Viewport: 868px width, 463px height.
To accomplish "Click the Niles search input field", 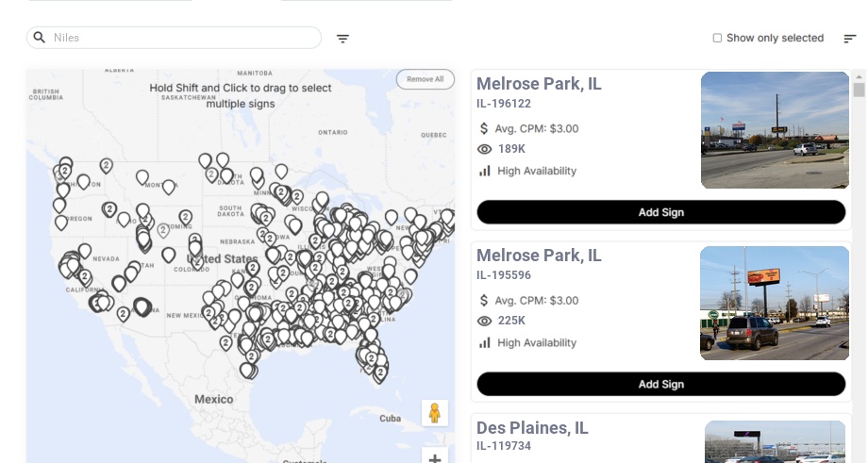I will pos(184,38).
